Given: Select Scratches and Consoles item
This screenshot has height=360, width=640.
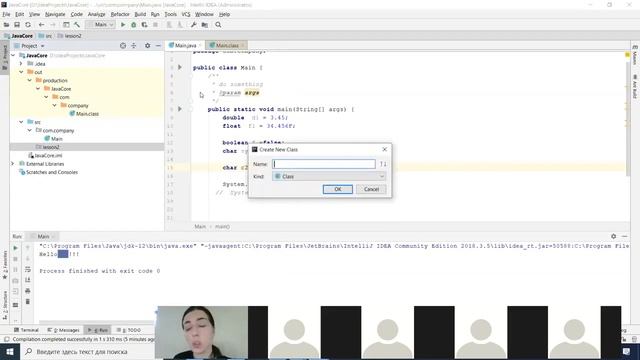Looking at the screenshot, I should click(49, 172).
